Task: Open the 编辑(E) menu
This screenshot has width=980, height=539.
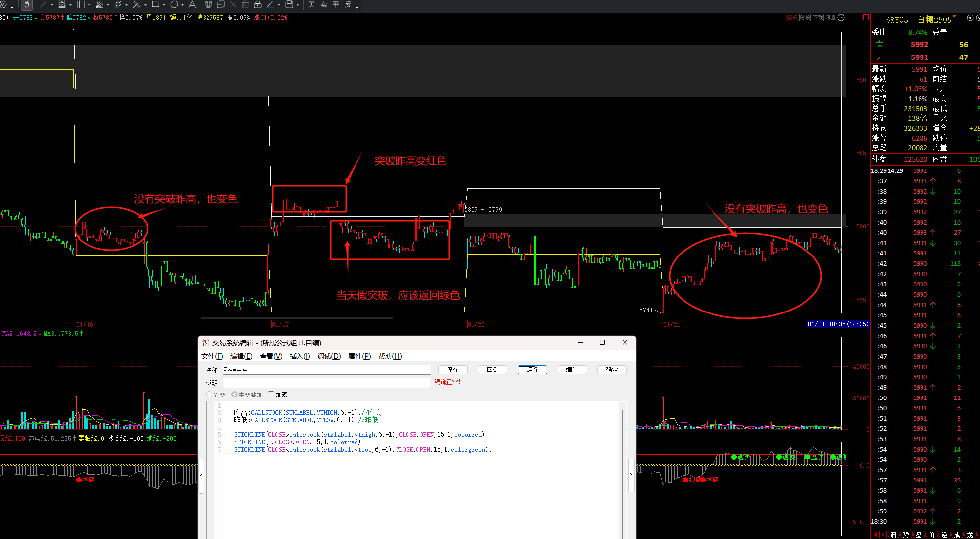Action: (x=241, y=356)
